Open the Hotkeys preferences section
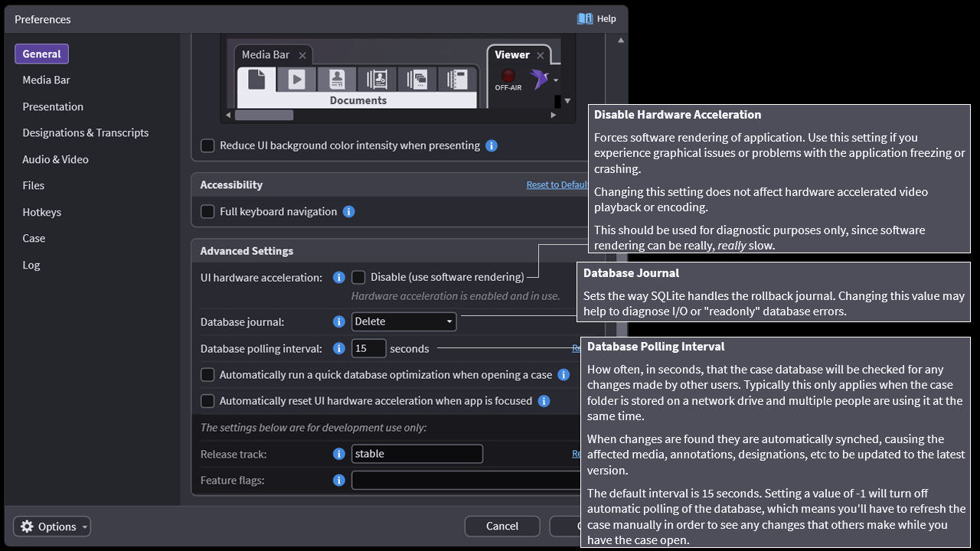The height and width of the screenshot is (551, 980). tap(41, 212)
